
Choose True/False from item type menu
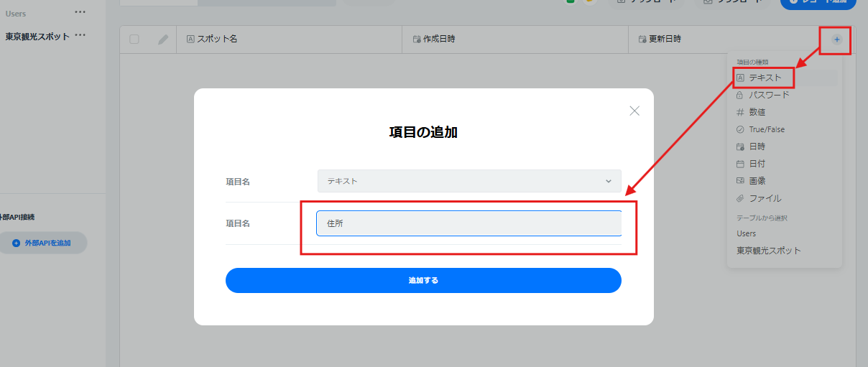click(x=783, y=129)
